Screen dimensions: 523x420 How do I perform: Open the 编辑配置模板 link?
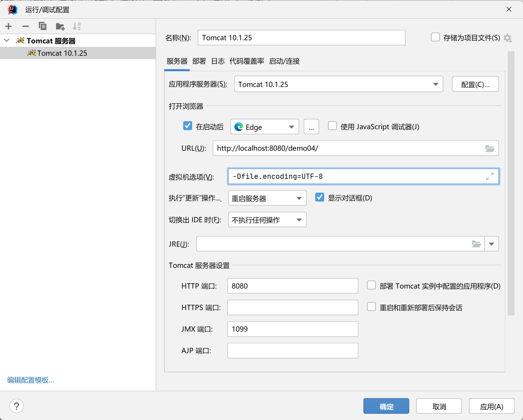pyautogui.click(x=31, y=380)
